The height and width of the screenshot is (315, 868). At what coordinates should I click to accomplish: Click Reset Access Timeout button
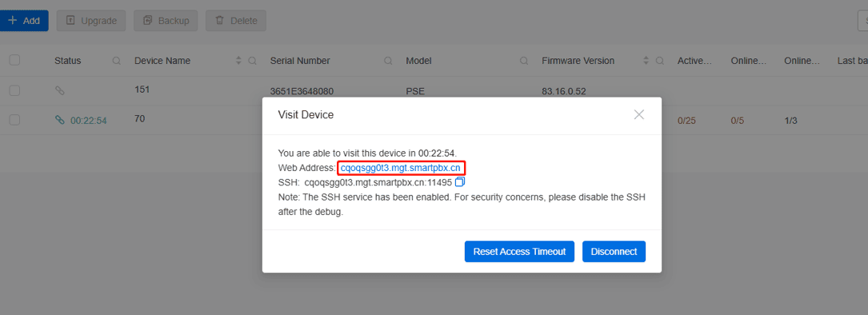click(x=519, y=251)
